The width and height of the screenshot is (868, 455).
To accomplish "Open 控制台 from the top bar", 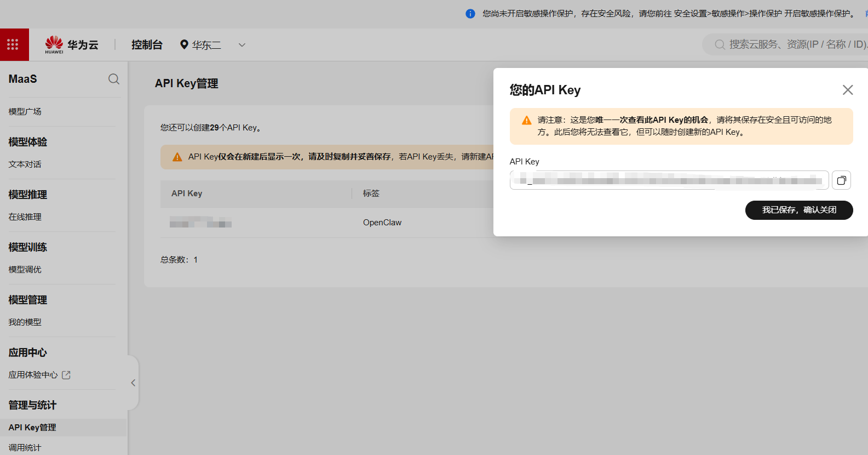I will 147,45.
